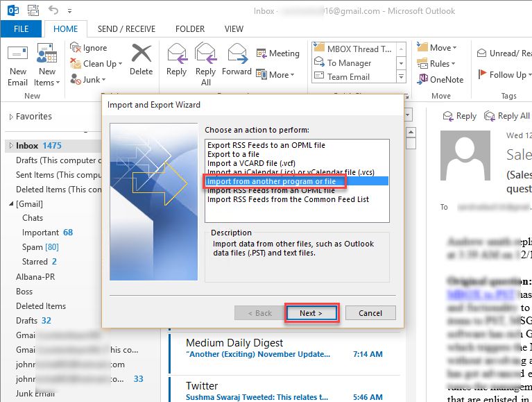Open the Spam folder

(40, 247)
